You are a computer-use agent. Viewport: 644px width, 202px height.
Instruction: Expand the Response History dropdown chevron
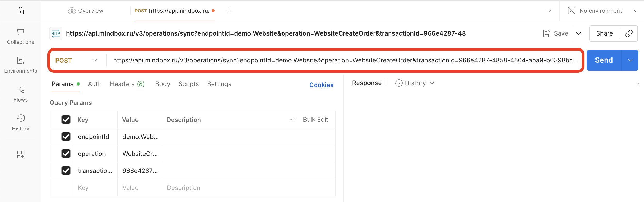coord(432,83)
